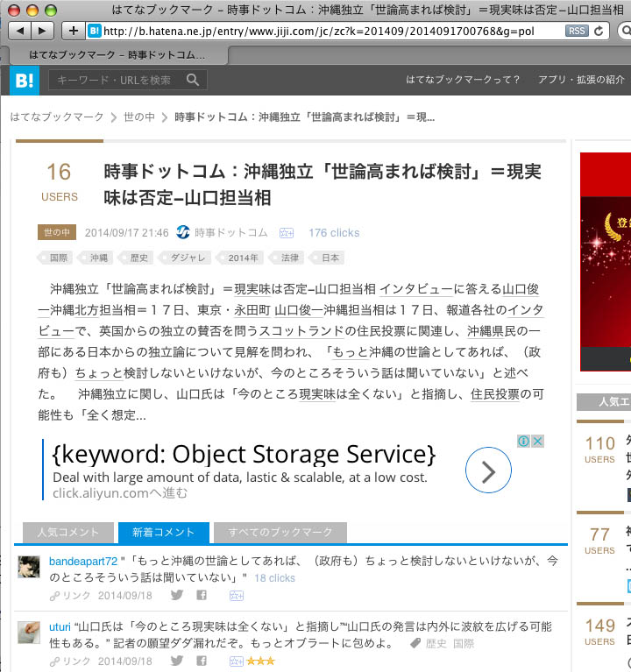Open the article title 時事ドットコム：沖縄独立
Screen dimensions: 631x672
tap(322, 184)
